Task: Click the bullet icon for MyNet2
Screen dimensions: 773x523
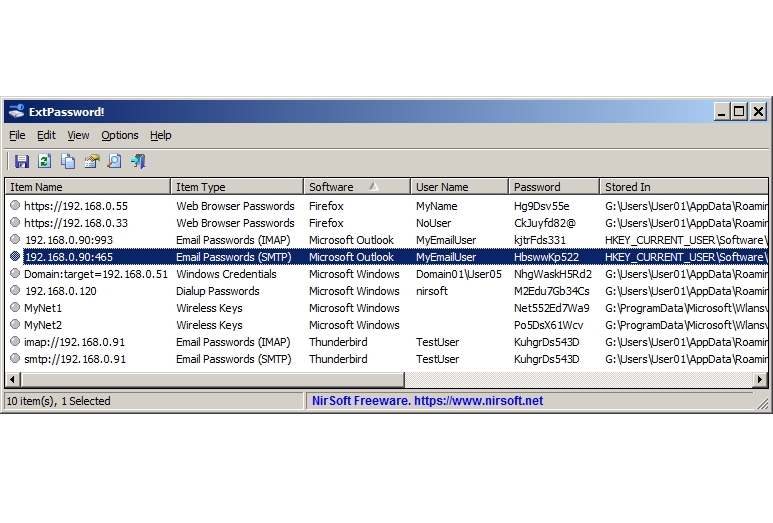Action: point(15,324)
